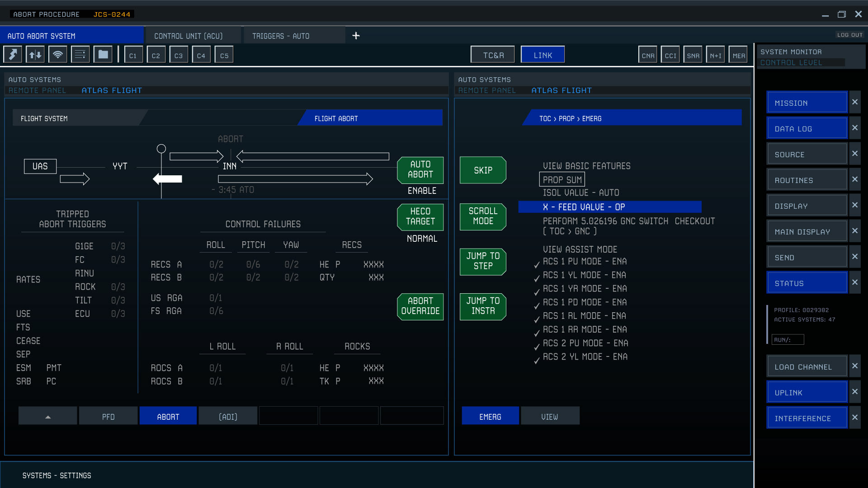Toggle the AUTO ABORT enable button

click(420, 170)
